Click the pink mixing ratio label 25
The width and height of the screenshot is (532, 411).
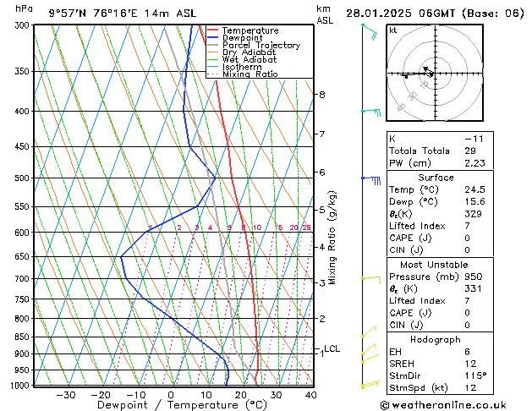(307, 227)
